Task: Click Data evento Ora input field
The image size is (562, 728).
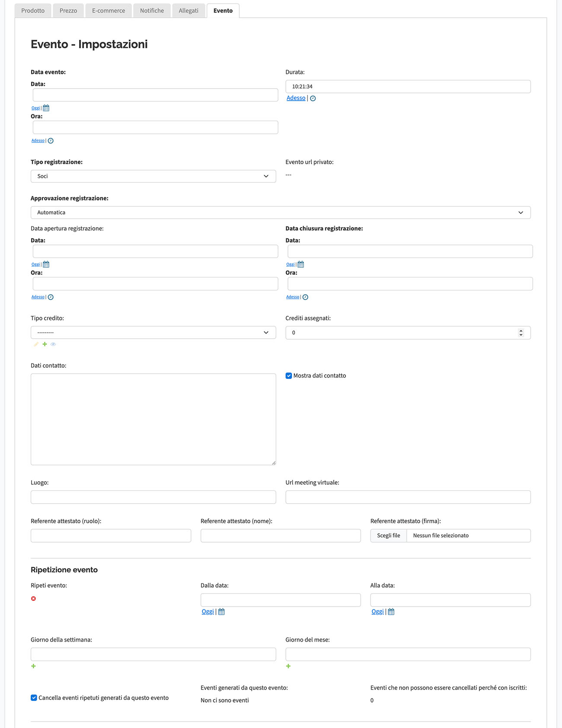Action: [156, 127]
